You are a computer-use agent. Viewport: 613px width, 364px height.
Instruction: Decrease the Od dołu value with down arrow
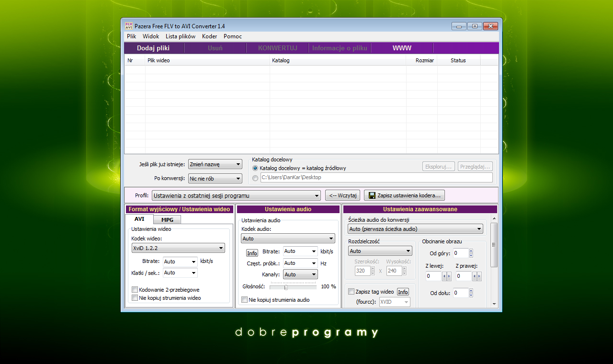471,295
